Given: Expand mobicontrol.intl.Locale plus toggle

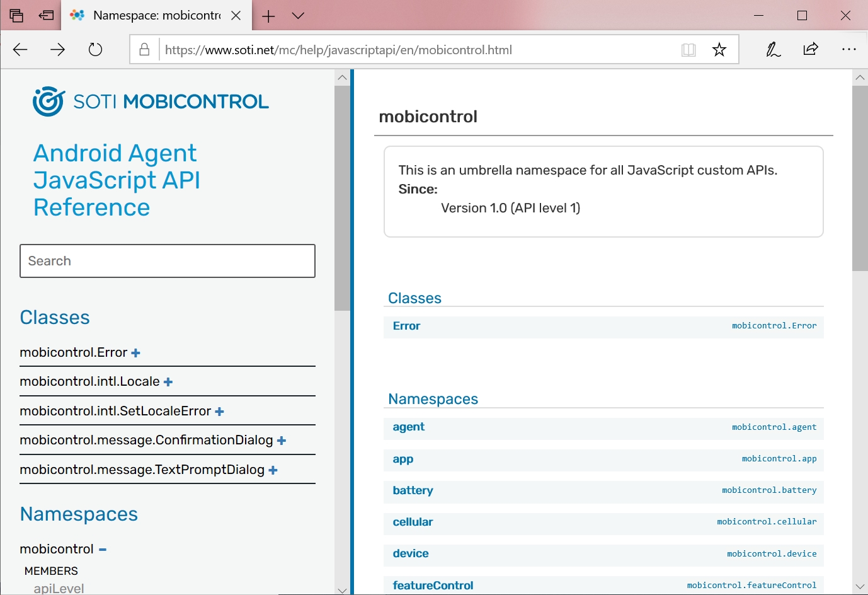Looking at the screenshot, I should tap(168, 382).
